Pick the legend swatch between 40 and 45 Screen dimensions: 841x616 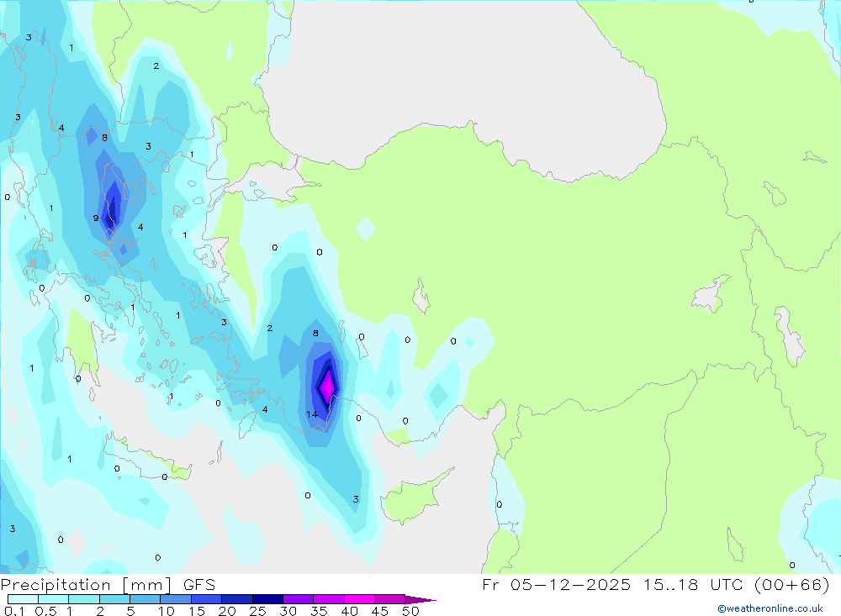[x=359, y=599]
